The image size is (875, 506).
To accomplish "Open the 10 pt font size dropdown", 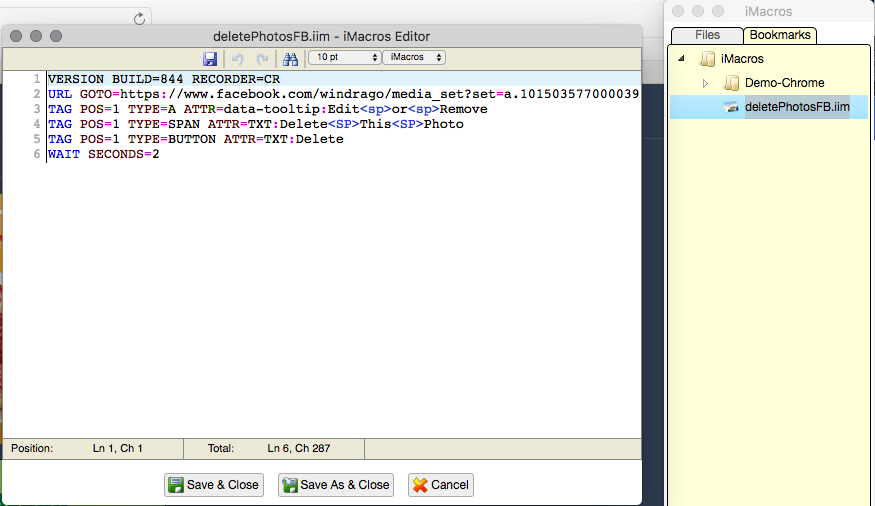I will (x=345, y=57).
